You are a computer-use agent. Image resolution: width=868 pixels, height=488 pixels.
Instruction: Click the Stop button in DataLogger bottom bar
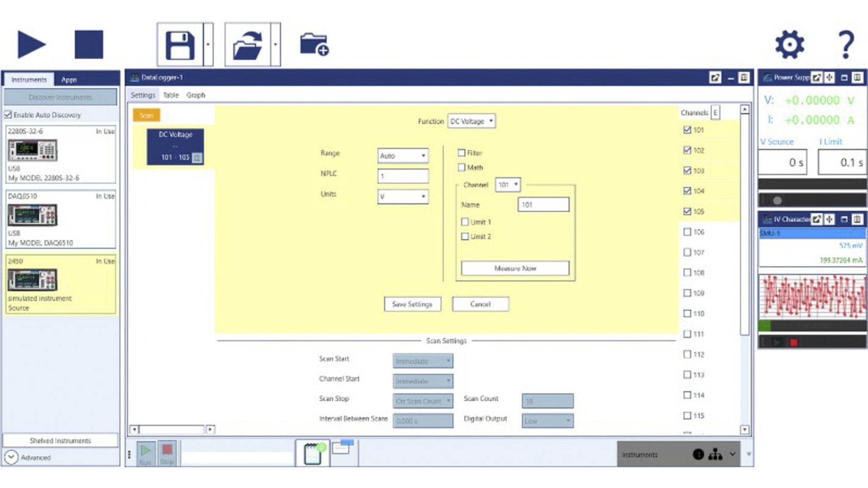(167, 454)
